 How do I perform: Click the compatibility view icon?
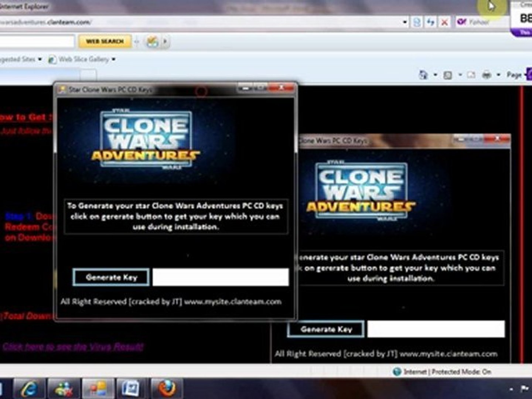coord(417,22)
